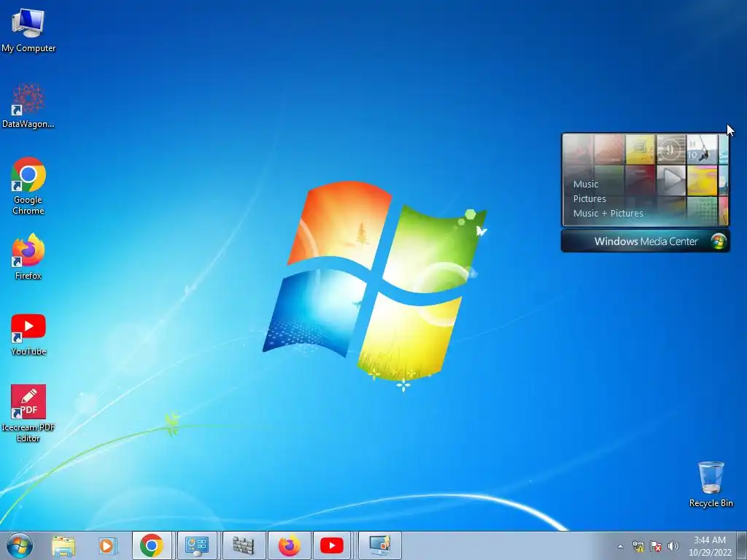The width and height of the screenshot is (747, 560).
Task: Open Google Chrome from the taskbar
Action: tap(152, 545)
